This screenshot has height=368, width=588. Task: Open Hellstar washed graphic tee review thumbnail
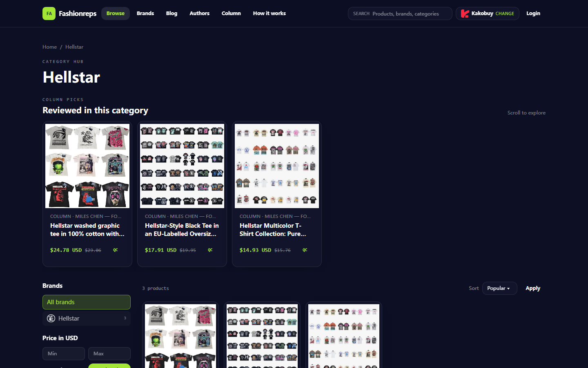[x=87, y=166]
